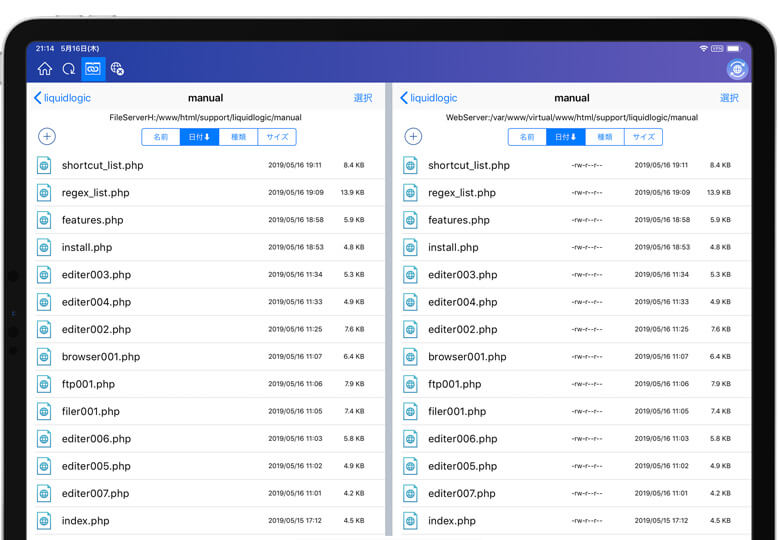Click shortcut_list.php file icon in left pane
778x540 pixels.
(44, 165)
